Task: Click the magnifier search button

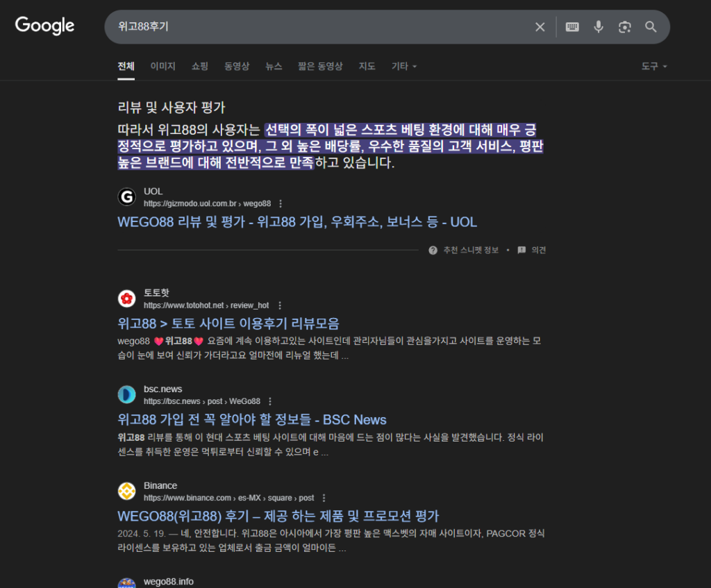Action: pos(651,27)
